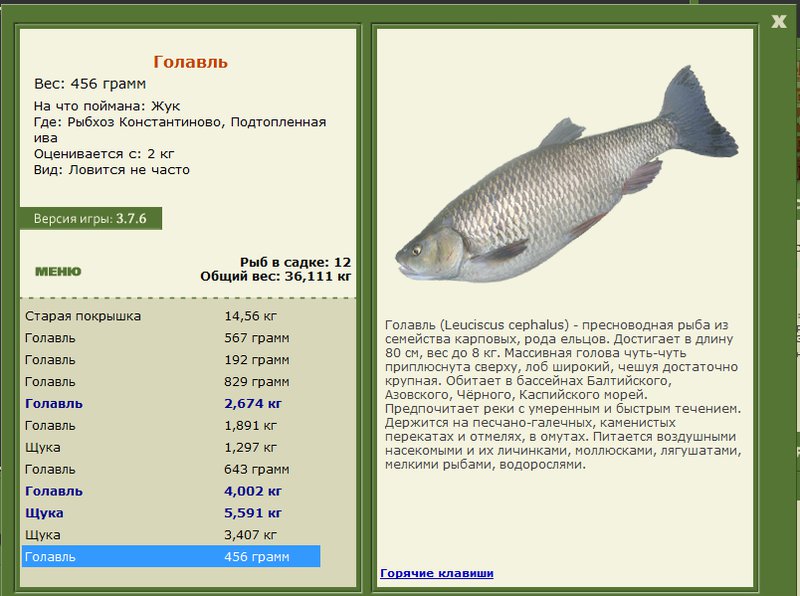
Task: Select the Старая покрышка 14,56 кг row
Action: 171,316
